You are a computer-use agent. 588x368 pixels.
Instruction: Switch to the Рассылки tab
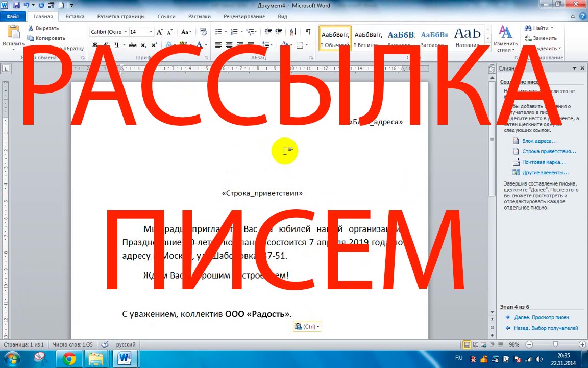click(200, 16)
